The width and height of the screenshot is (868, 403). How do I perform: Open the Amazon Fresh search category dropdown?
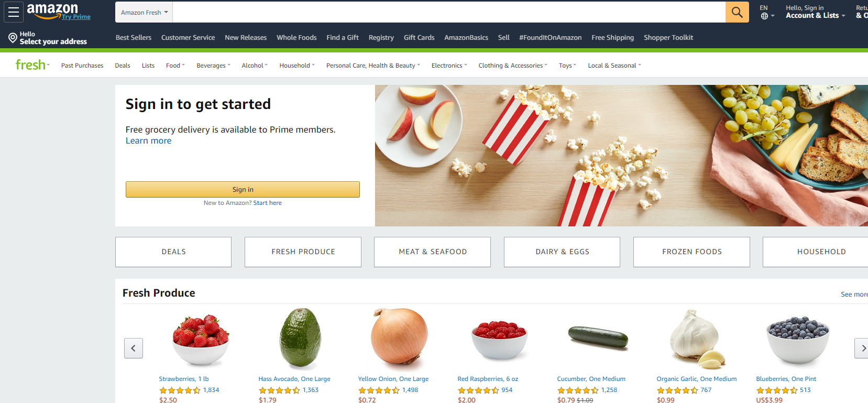[144, 12]
